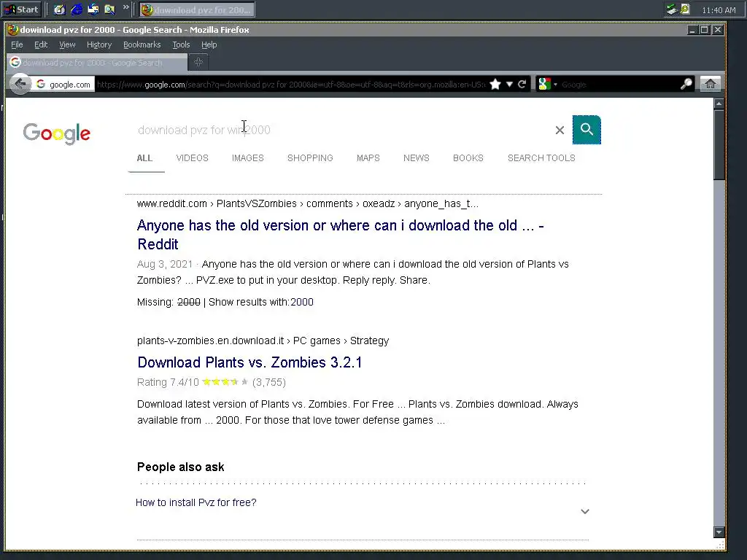Open the URL history dropdown arrow
Image resolution: width=747 pixels, height=560 pixels.
click(x=509, y=85)
